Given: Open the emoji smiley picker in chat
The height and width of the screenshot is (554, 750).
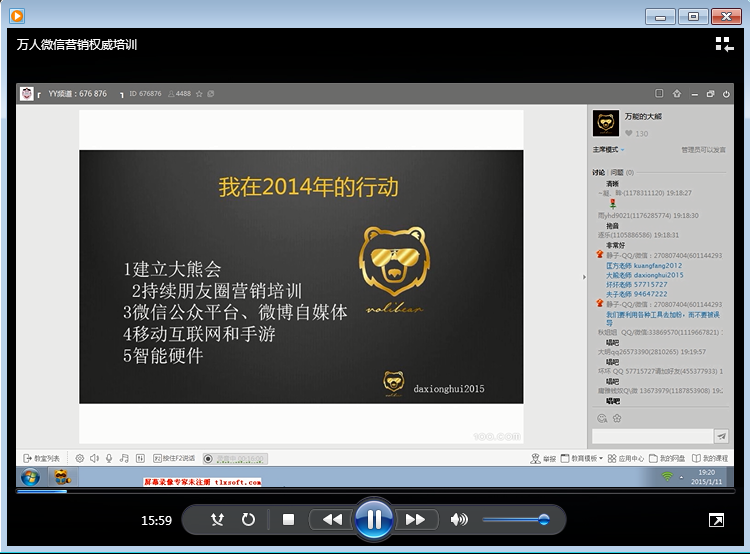Looking at the screenshot, I should coord(602,418).
